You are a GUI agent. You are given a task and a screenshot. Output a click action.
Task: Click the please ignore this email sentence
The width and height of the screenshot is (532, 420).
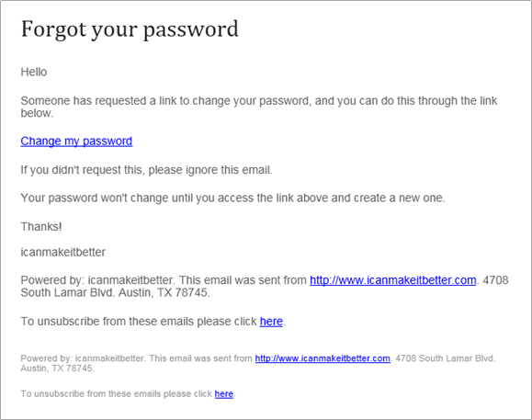pos(147,170)
